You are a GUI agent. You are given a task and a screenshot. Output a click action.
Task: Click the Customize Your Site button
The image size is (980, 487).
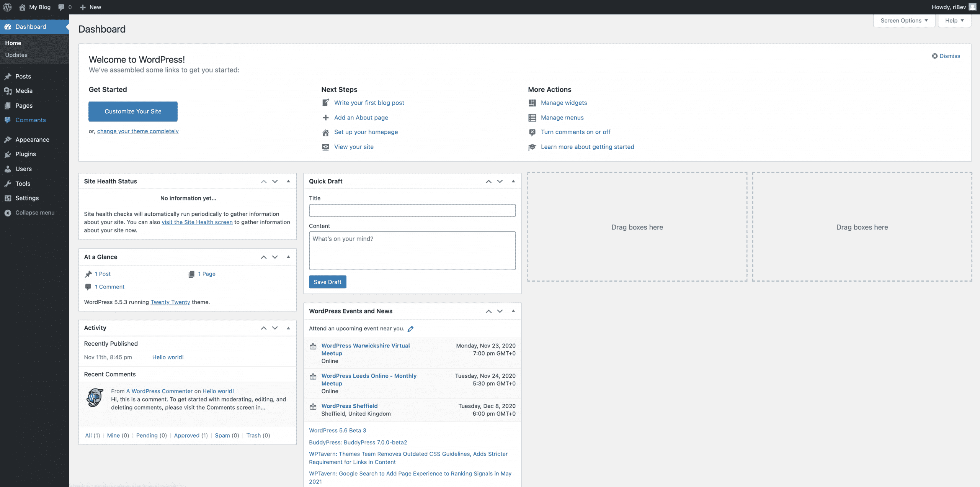pyautogui.click(x=133, y=112)
